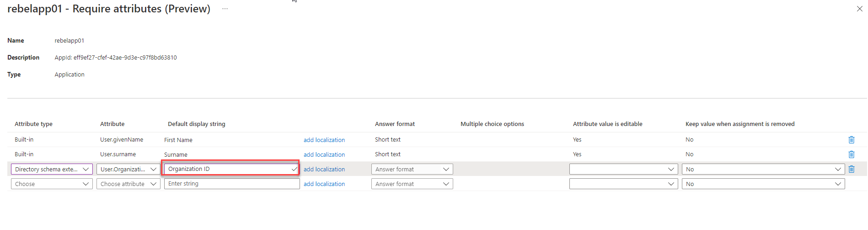
Task: Select the Organization ID display string field
Action: (231, 169)
